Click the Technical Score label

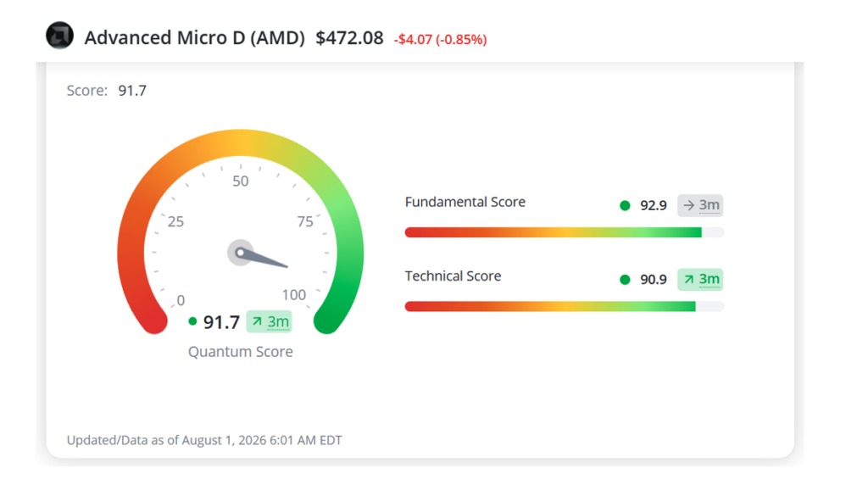(453, 276)
